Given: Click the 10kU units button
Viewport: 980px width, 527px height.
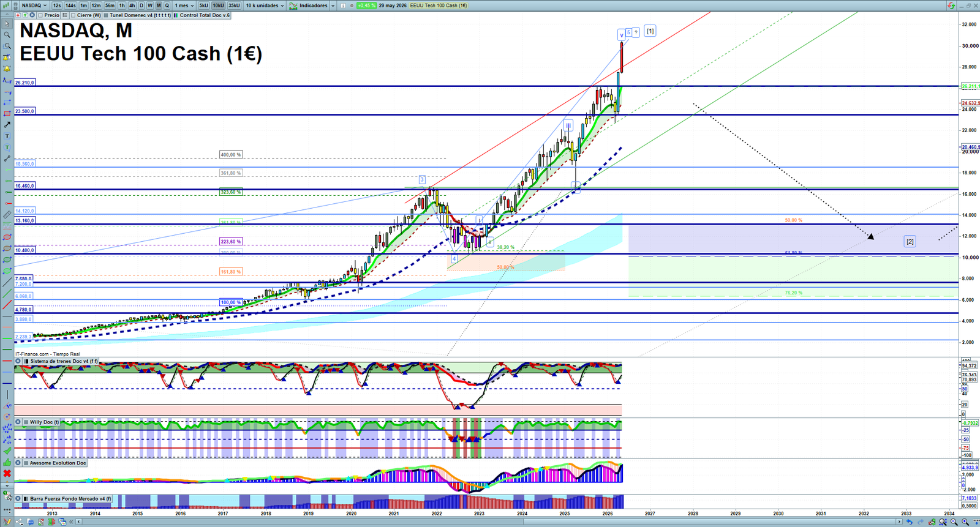Looking at the screenshot, I should (x=219, y=6).
